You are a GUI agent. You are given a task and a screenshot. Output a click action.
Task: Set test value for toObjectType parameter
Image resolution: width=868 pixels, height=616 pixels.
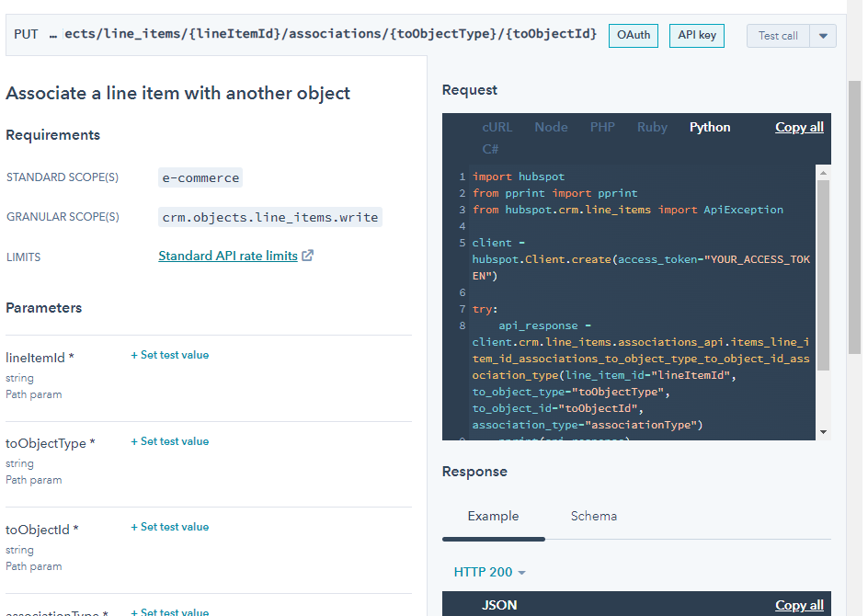click(x=169, y=440)
